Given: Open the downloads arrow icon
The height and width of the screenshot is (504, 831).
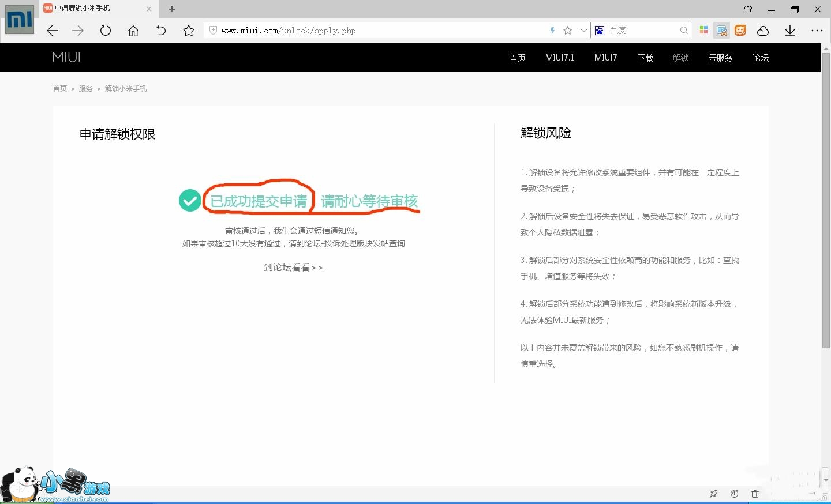Looking at the screenshot, I should pos(790,31).
